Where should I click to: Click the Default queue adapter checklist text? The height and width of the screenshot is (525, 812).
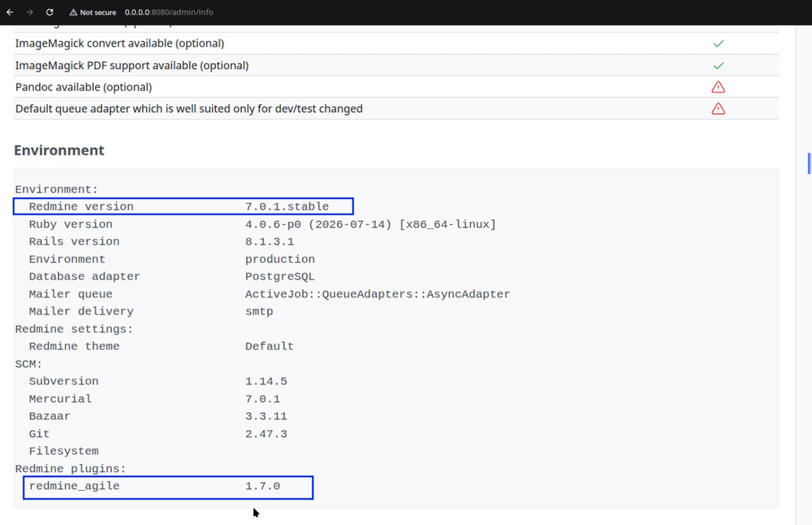pos(189,109)
